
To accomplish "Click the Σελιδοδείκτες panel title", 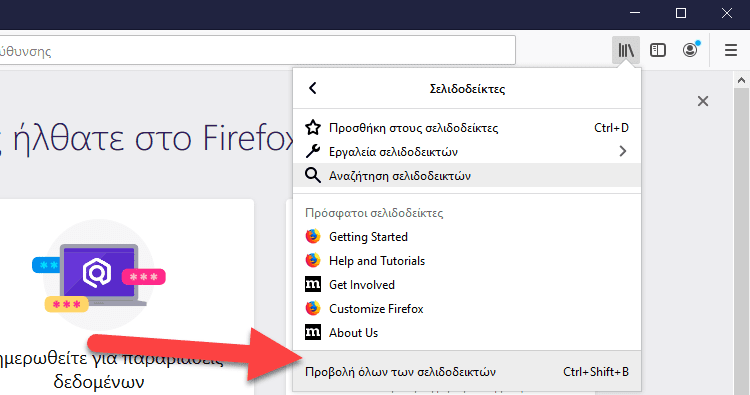I will pyautogui.click(x=467, y=88).
